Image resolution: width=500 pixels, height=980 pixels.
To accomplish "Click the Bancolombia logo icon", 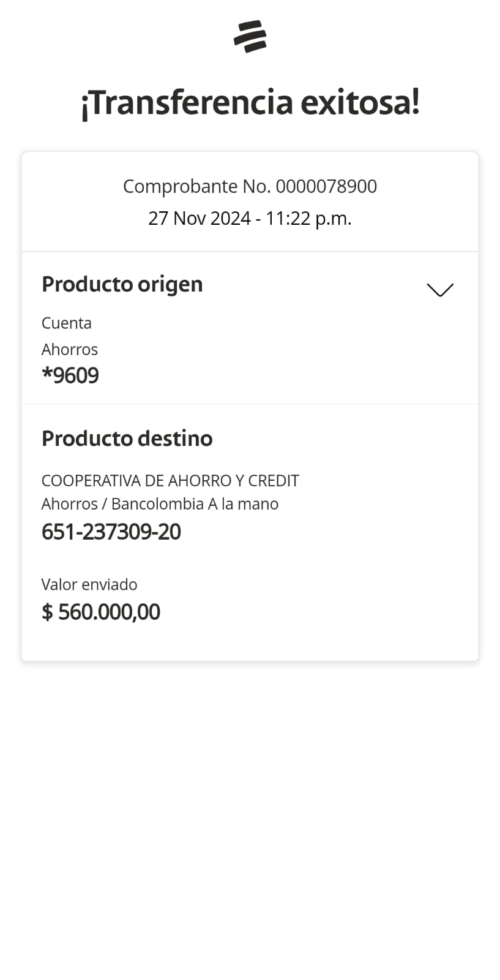I will tap(250, 36).
